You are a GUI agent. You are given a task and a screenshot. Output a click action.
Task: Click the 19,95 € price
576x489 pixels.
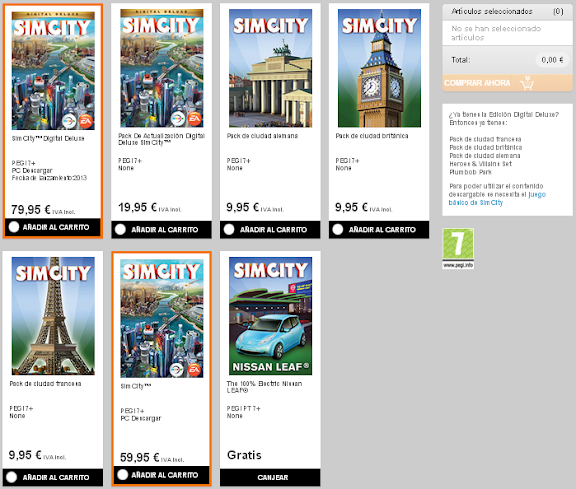tap(138, 208)
